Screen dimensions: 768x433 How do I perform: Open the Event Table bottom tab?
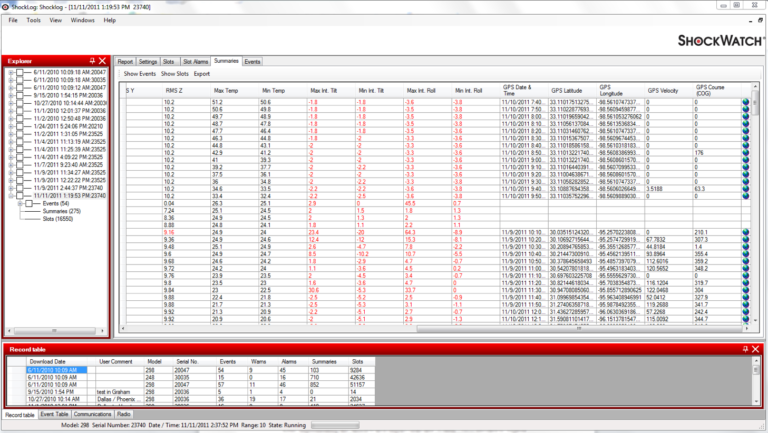tap(54, 413)
